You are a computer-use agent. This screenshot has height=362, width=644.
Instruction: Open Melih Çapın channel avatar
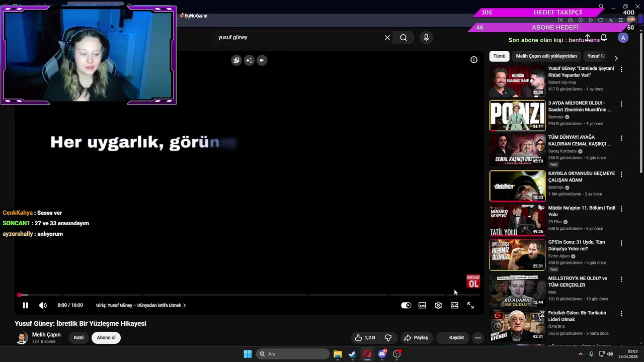click(22, 338)
